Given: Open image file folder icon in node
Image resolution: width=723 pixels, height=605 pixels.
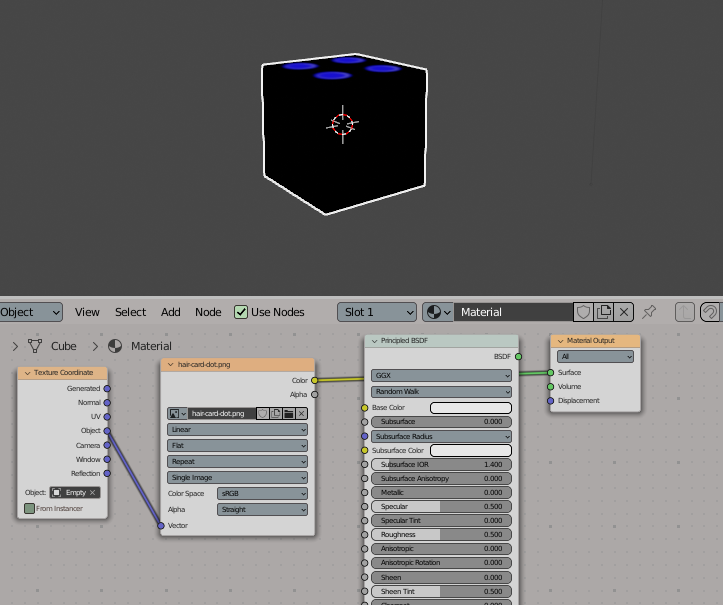Looking at the screenshot, I should [x=289, y=414].
